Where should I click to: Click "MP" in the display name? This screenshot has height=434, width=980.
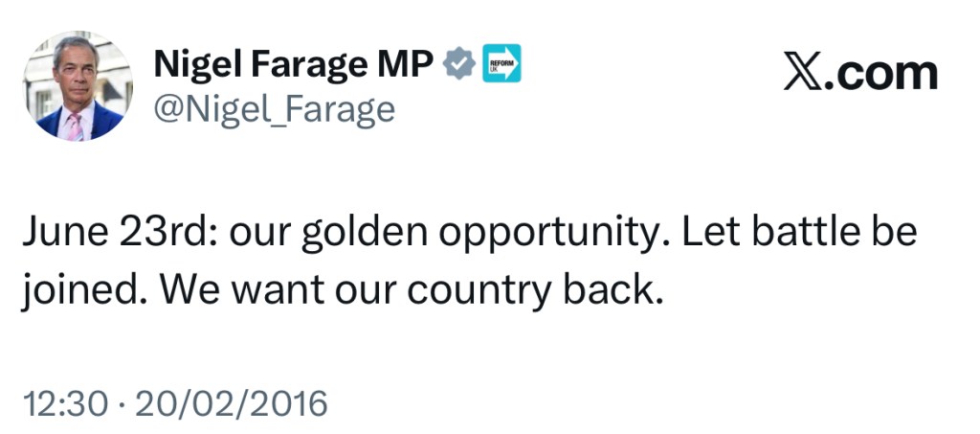click(x=413, y=64)
